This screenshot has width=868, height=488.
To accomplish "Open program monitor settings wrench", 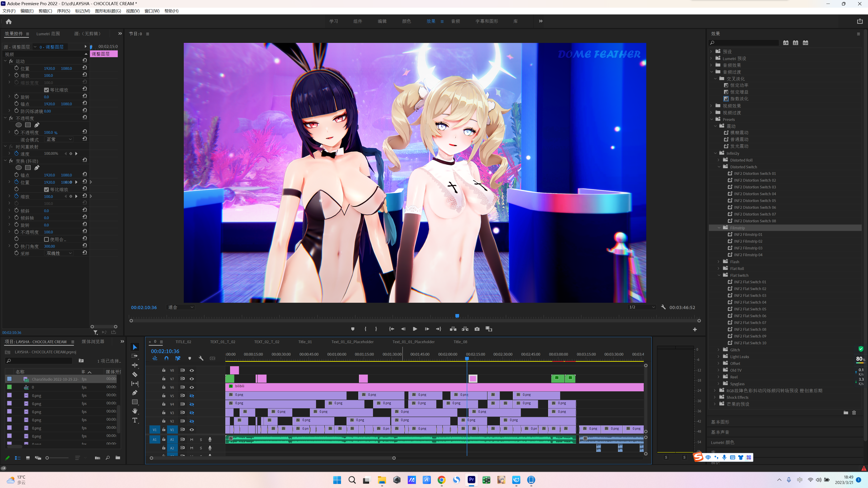I will pyautogui.click(x=663, y=307).
